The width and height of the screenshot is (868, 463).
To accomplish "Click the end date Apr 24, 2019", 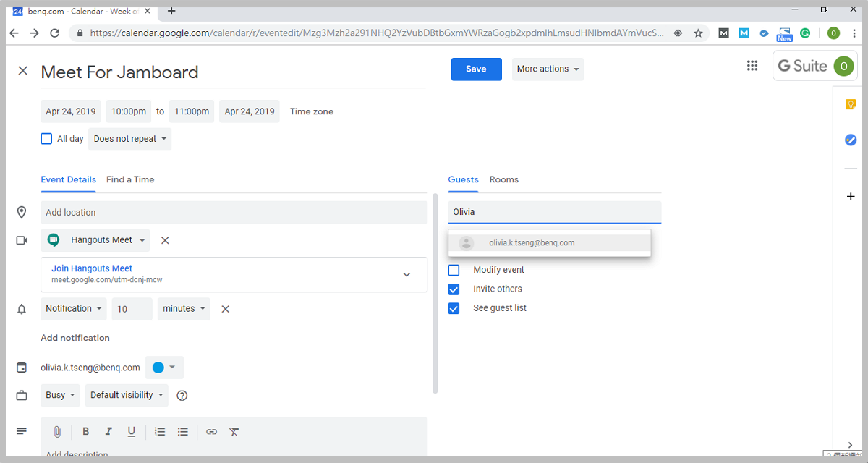I will tap(250, 111).
